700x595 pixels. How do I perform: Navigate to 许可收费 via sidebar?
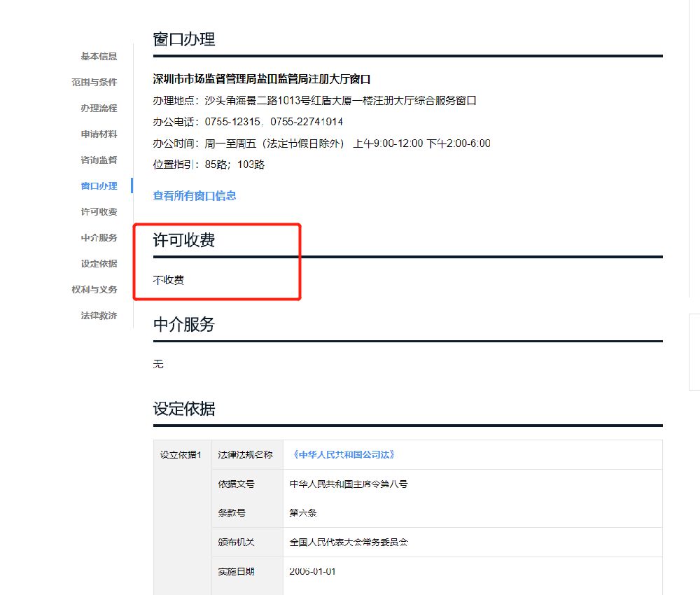(99, 212)
